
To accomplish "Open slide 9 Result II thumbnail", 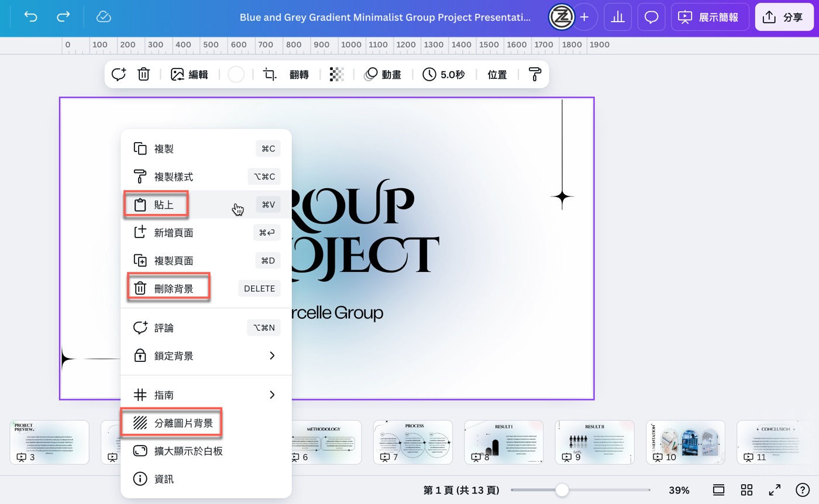I will [594, 442].
